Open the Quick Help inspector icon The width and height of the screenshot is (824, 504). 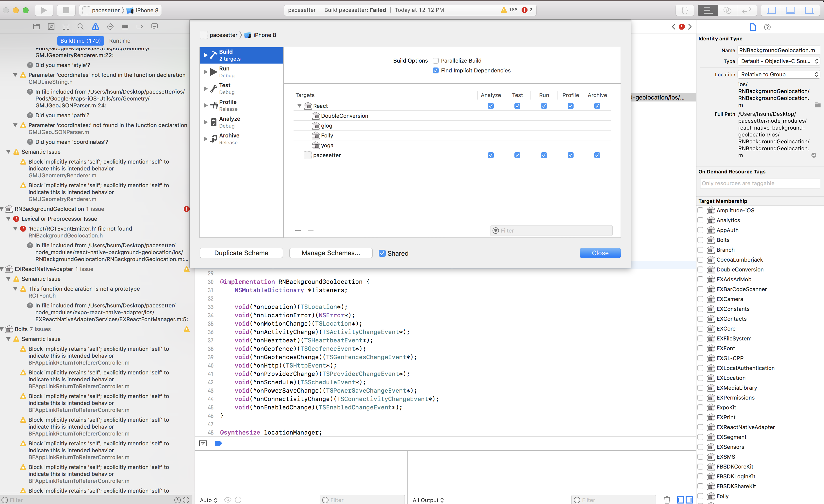coord(768,27)
